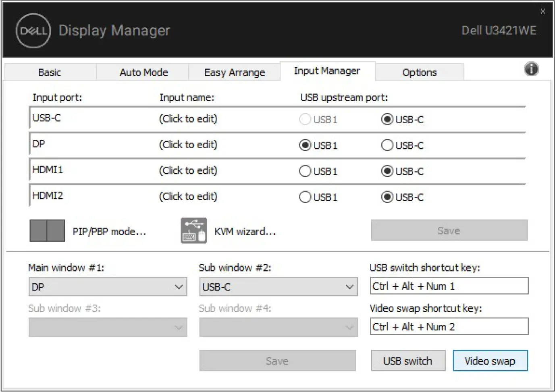
Task: Switch to the Easy Arrange tab
Action: coord(234,72)
